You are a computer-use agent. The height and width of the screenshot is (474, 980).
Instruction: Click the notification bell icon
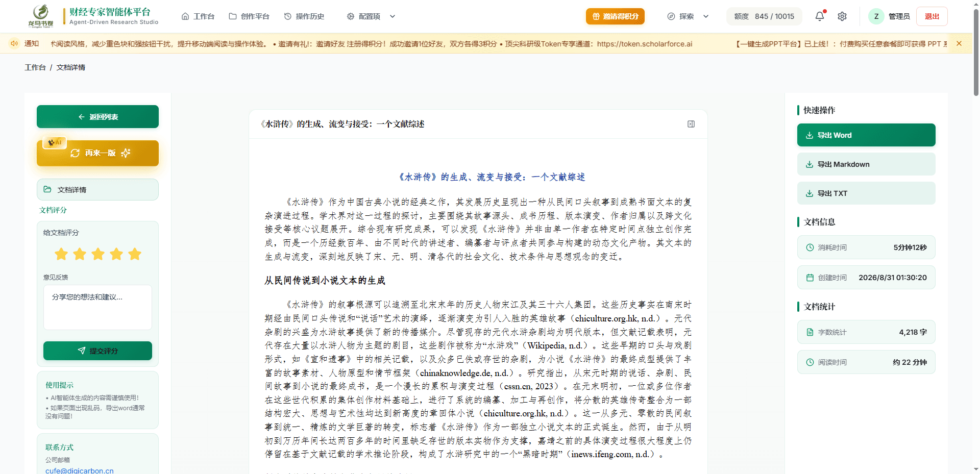[x=820, y=16]
